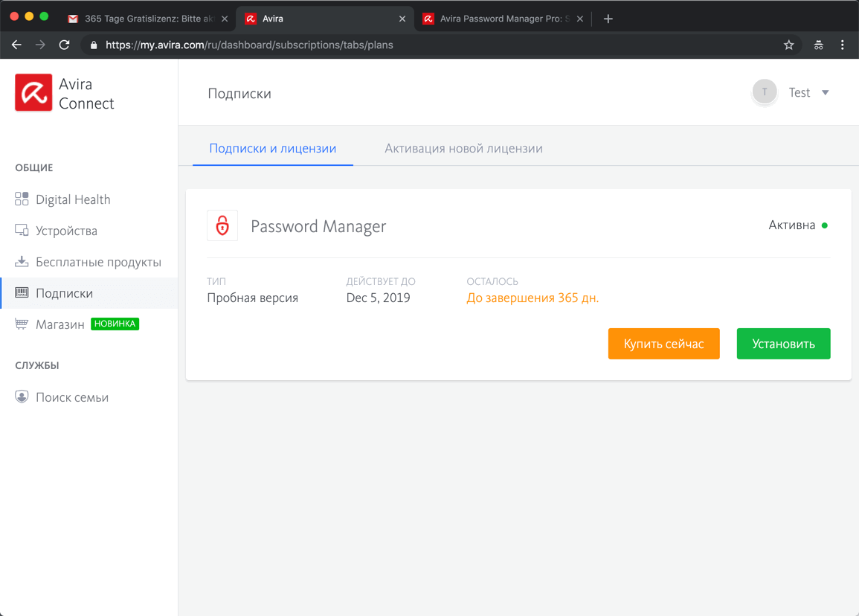
Task: Reload the page
Action: click(x=64, y=45)
